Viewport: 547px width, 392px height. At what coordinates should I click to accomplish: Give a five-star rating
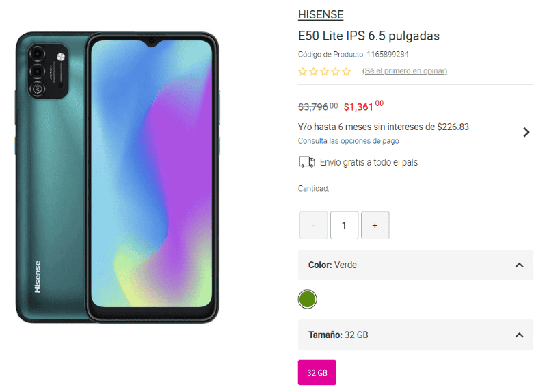click(347, 71)
